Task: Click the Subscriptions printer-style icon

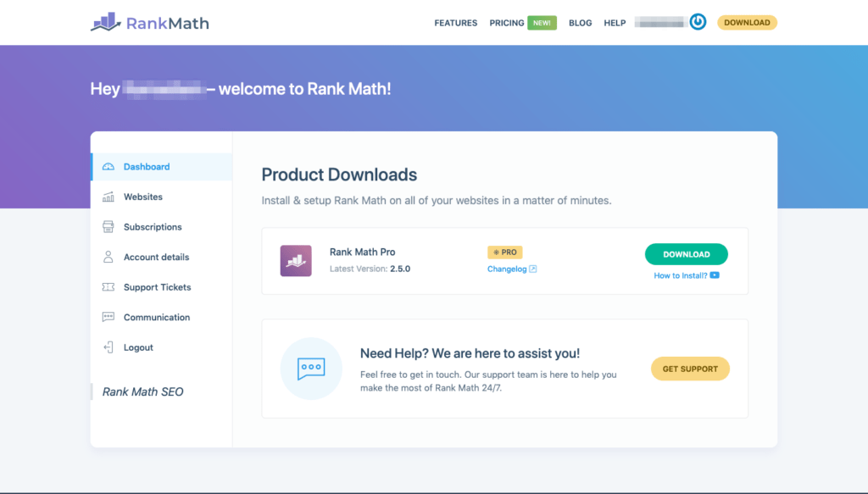Action: click(x=108, y=227)
